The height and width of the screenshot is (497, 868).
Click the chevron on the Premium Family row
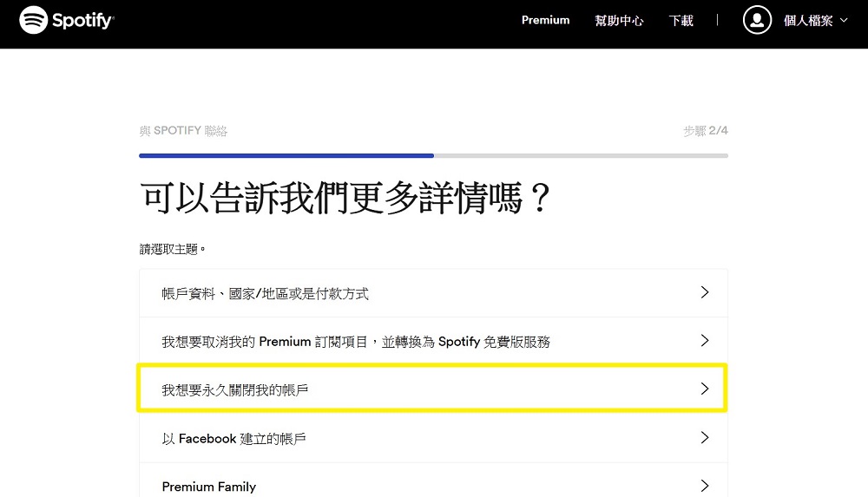705,486
